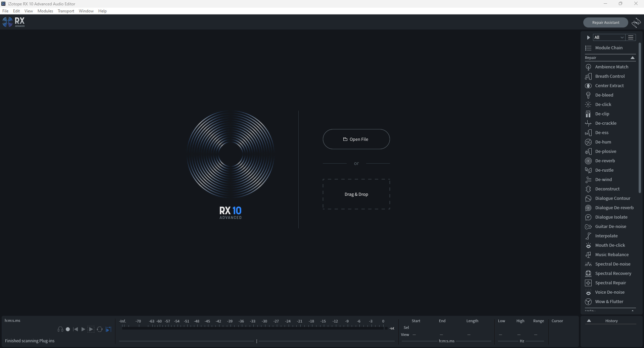Image resolution: width=644 pixels, height=348 pixels.
Task: Click the Hz frequency unit label
Action: 522,341
